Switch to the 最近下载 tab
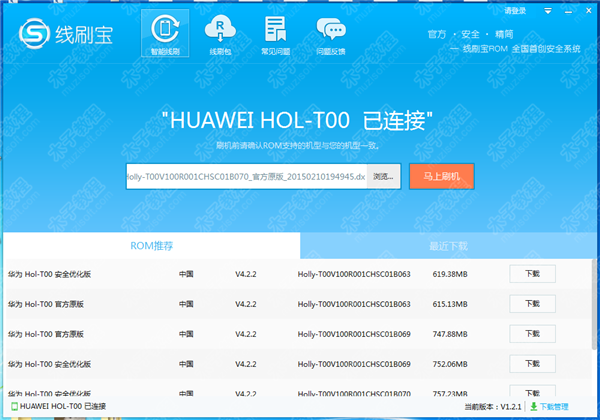Screen dimensions: 600x420 pos(448,246)
